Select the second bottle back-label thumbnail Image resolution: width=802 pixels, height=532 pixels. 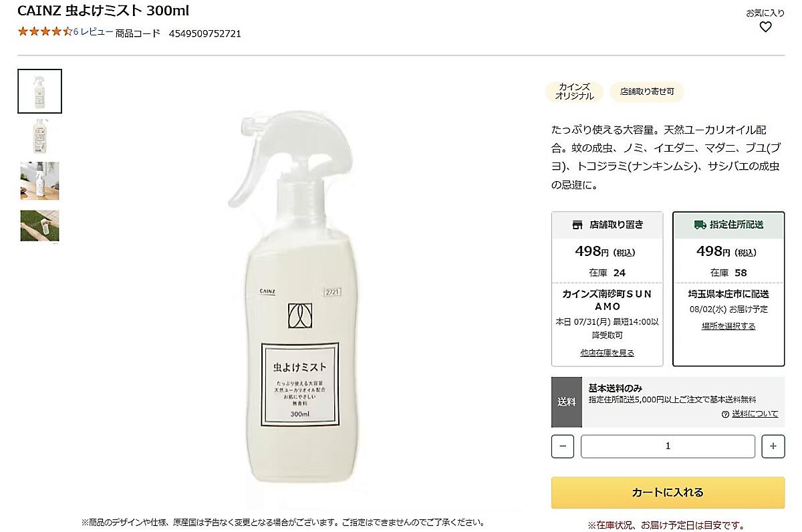39,136
